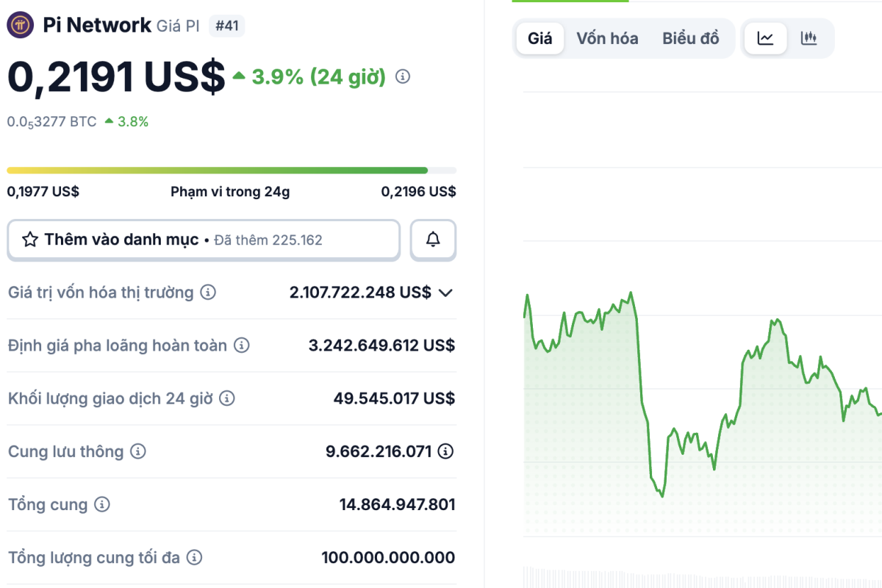This screenshot has width=882, height=588.
Task: Click the price alert bell icon
Action: point(433,240)
